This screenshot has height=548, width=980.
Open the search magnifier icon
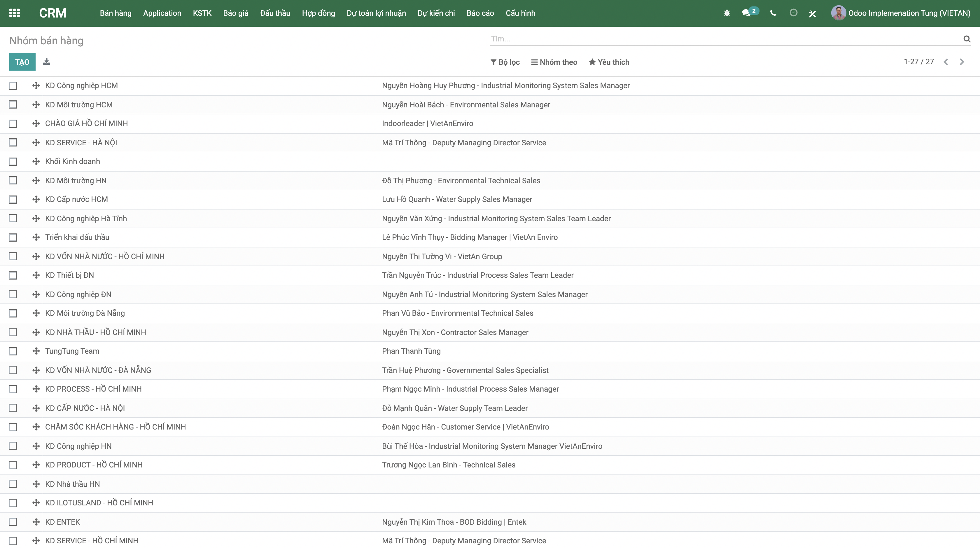coord(967,39)
